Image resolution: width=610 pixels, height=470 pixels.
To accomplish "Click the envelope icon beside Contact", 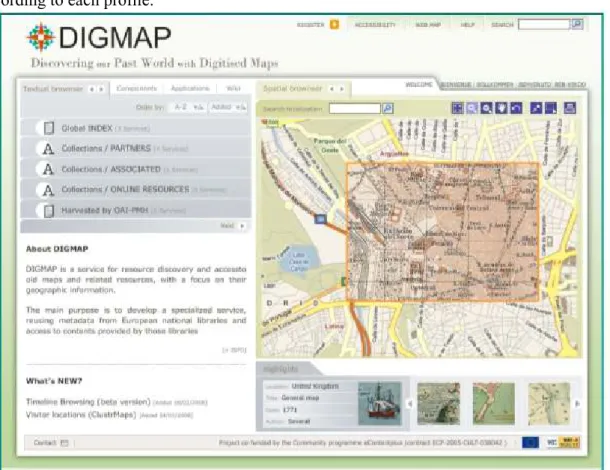I will [x=65, y=443].
